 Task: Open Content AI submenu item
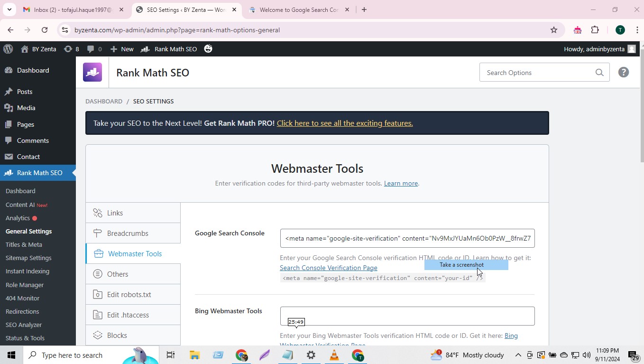pyautogui.click(x=20, y=205)
